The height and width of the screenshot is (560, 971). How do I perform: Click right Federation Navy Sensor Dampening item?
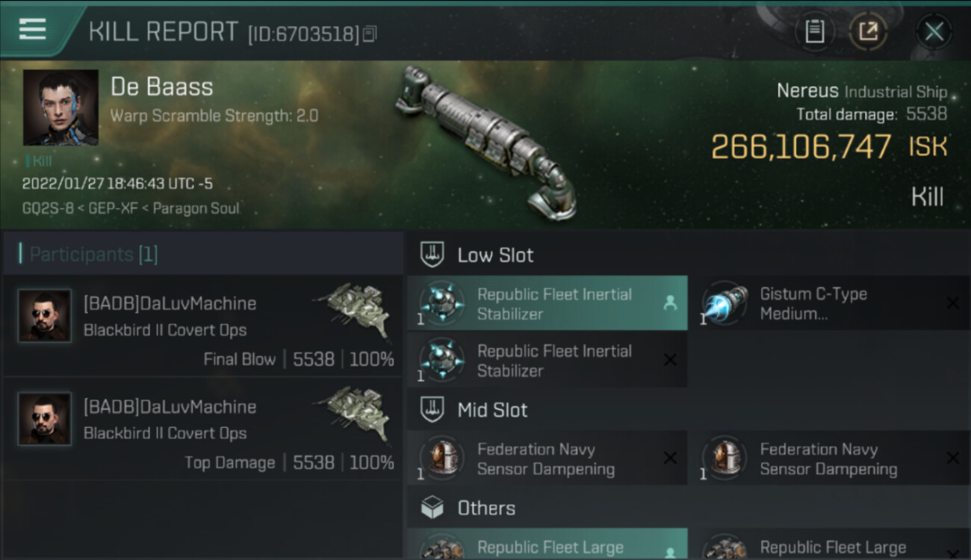(x=829, y=458)
